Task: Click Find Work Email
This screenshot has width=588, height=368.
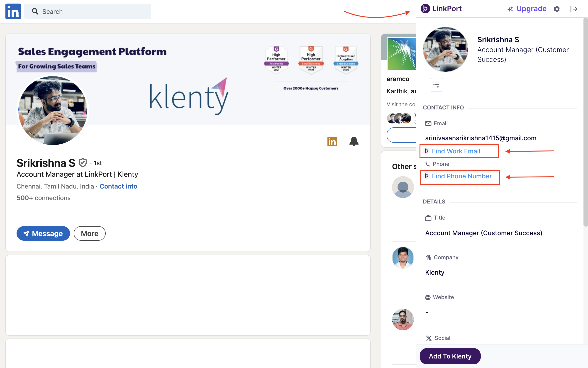Action: (456, 151)
